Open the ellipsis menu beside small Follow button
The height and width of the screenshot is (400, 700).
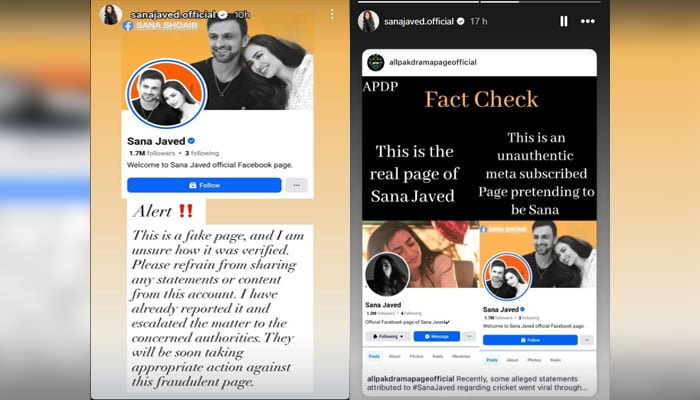[587, 340]
